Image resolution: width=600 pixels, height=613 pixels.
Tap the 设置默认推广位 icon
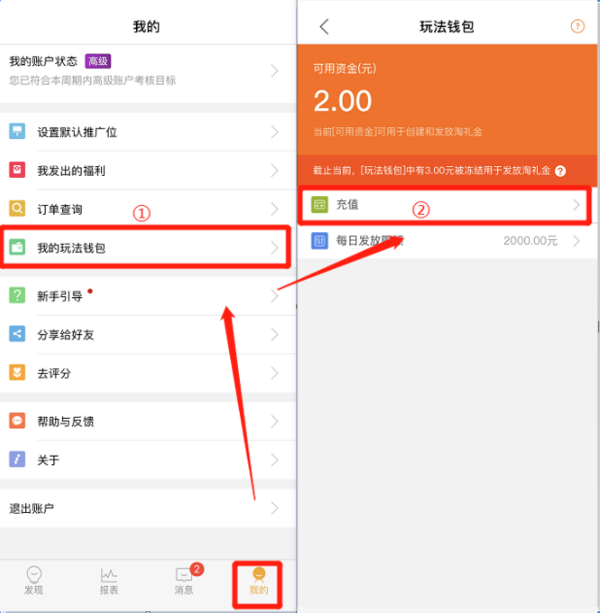pyautogui.click(x=17, y=132)
